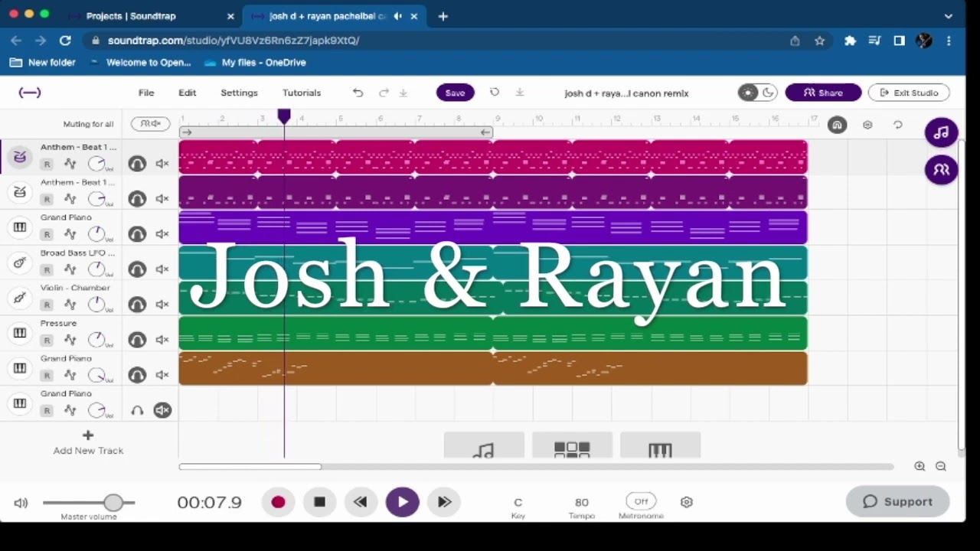
Task: Click the Patterns Beatmaker card below tracks
Action: (x=572, y=446)
